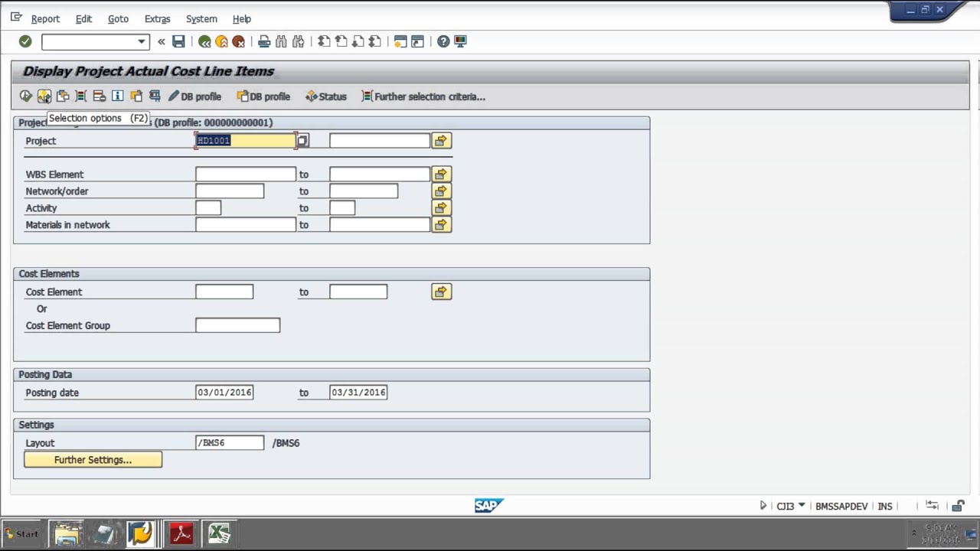Click the pencil DB profile button
980x551 pixels.
[194, 96]
